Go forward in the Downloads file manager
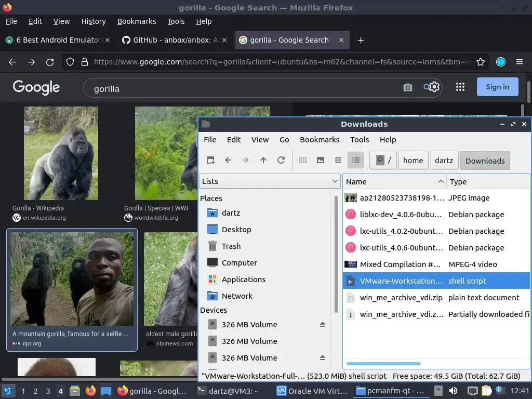Screen dimensions: 532x399 (x=246, y=160)
